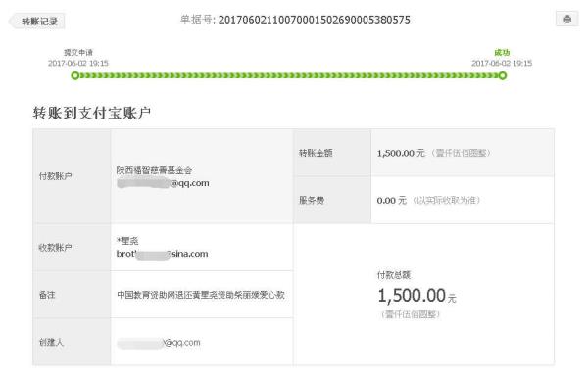588x380 pixels.
Task: Click the 收款账户 row label
Action: click(56, 248)
